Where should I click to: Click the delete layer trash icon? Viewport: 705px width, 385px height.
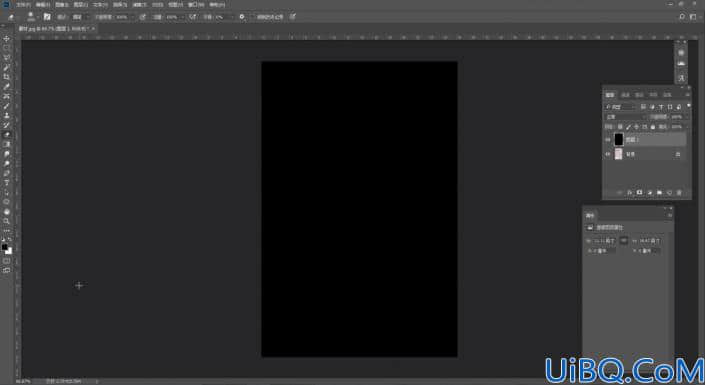[x=679, y=192]
